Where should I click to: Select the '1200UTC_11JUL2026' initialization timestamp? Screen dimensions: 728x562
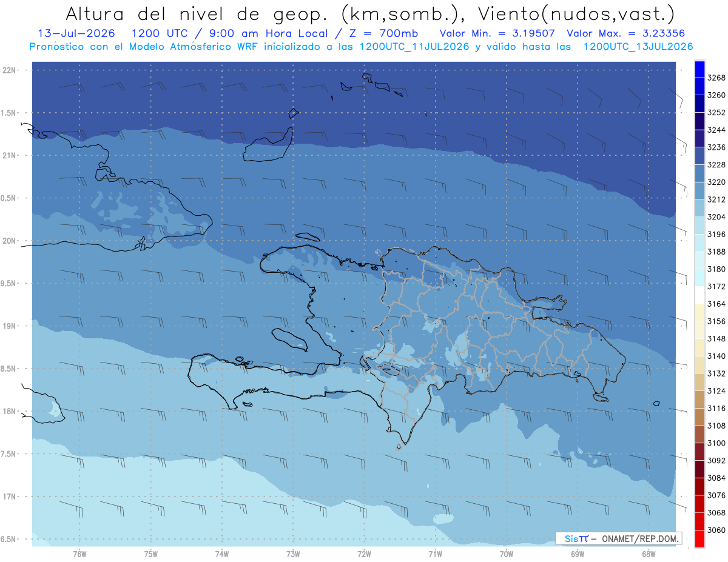(414, 46)
